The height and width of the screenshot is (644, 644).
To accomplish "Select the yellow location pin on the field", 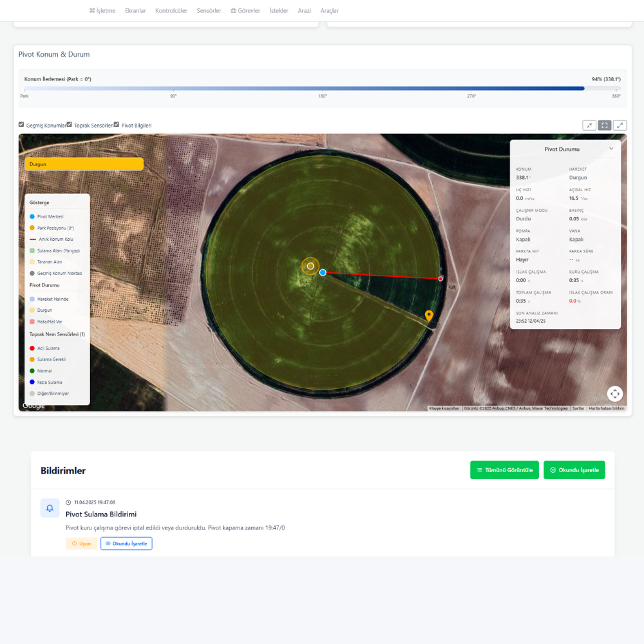I will 428,316.
